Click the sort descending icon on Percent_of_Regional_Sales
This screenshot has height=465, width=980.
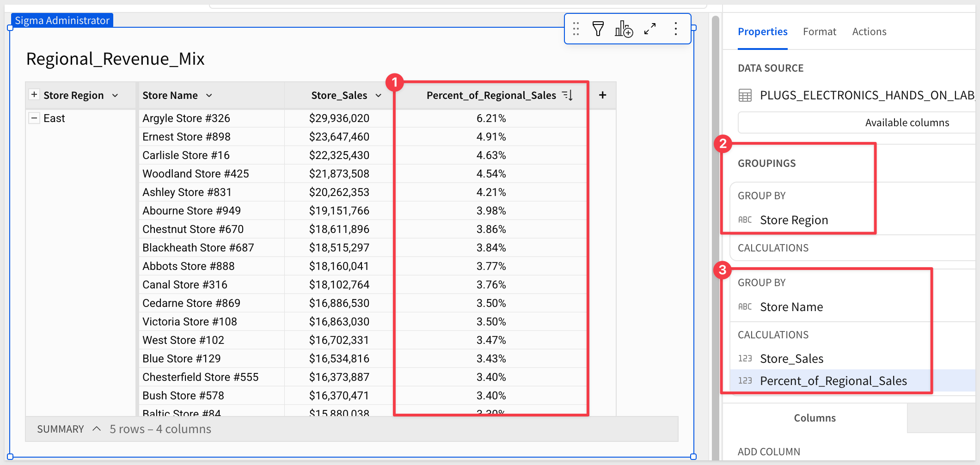point(568,95)
